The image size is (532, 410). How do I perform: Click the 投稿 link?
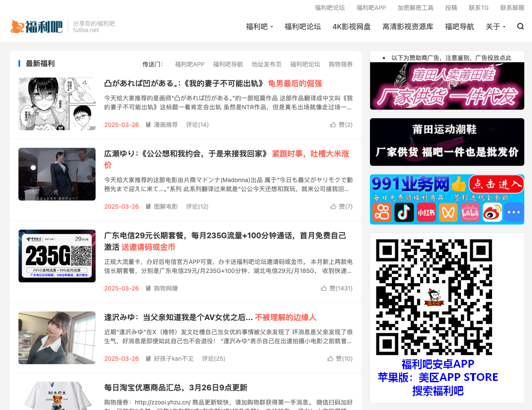point(451,8)
